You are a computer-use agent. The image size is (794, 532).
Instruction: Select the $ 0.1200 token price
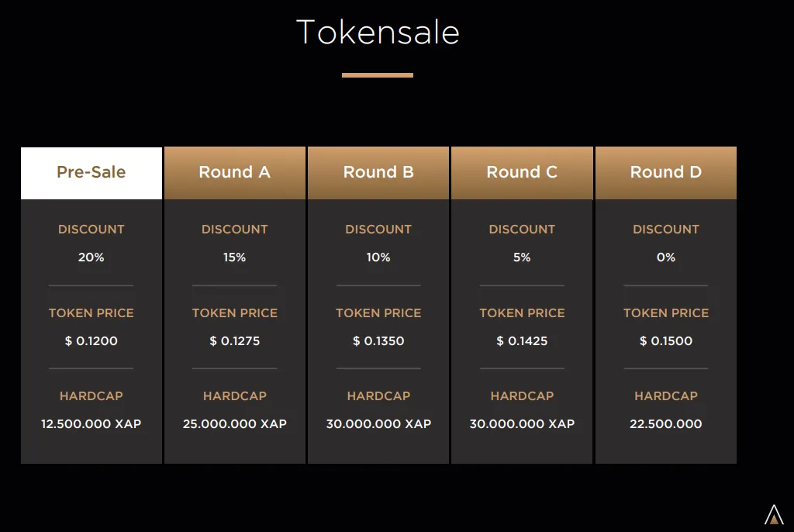91,341
